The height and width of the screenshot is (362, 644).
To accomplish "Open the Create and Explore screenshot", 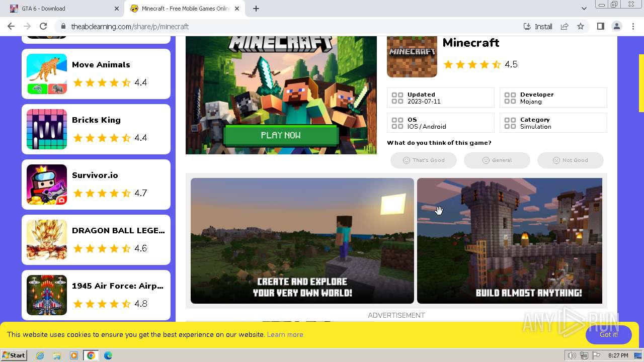I will pos(302,241).
